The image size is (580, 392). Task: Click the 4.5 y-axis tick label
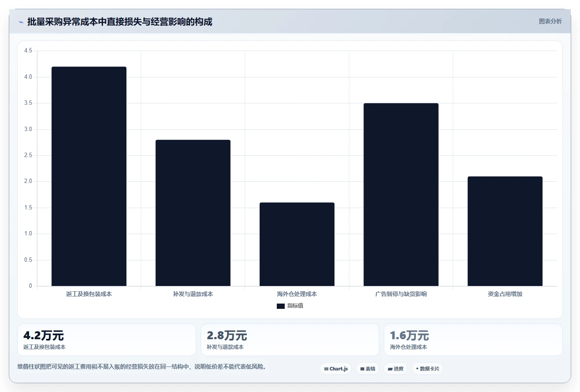tap(28, 51)
